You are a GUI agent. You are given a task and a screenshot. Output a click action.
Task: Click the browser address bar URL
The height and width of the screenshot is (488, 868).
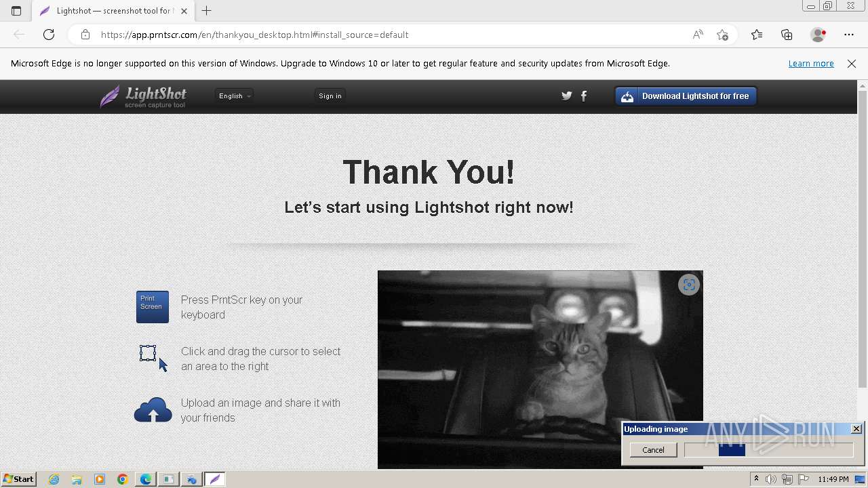tap(254, 35)
